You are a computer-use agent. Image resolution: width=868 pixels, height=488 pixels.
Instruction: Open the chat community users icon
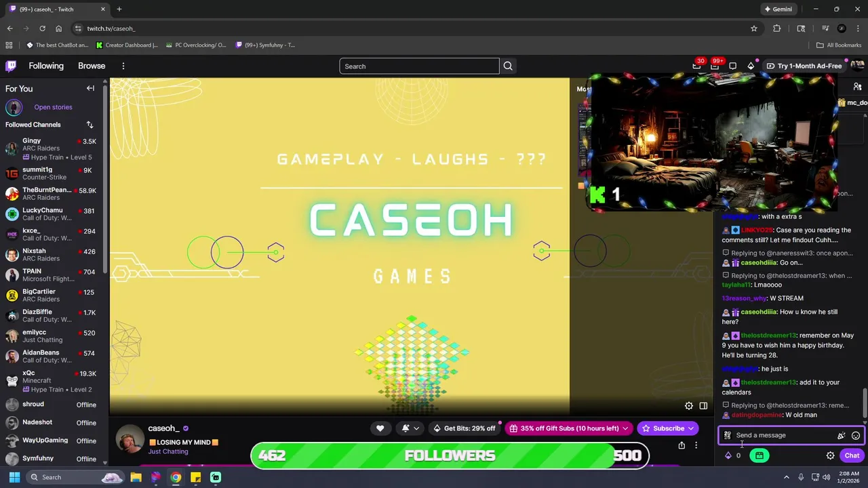coord(858,87)
